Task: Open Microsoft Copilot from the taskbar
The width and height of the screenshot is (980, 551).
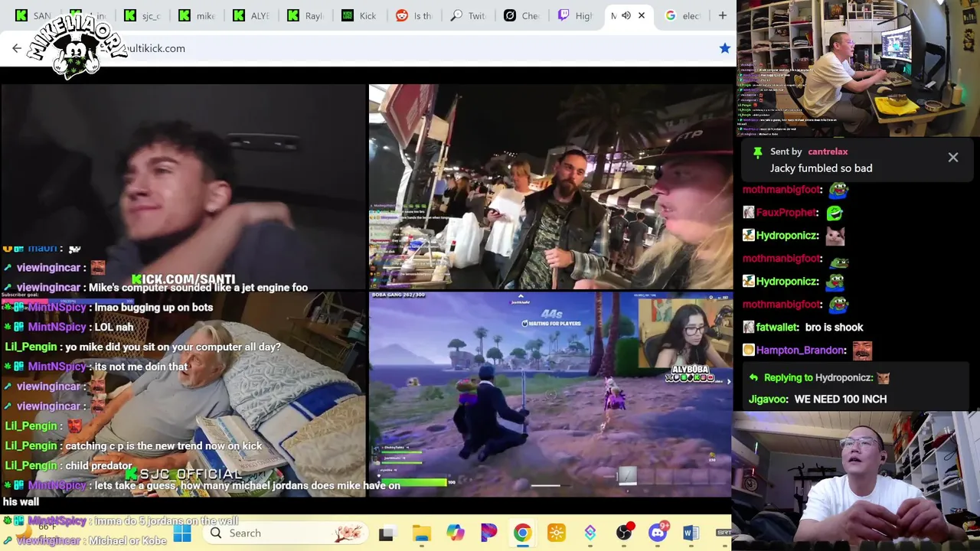Action: coord(455,533)
